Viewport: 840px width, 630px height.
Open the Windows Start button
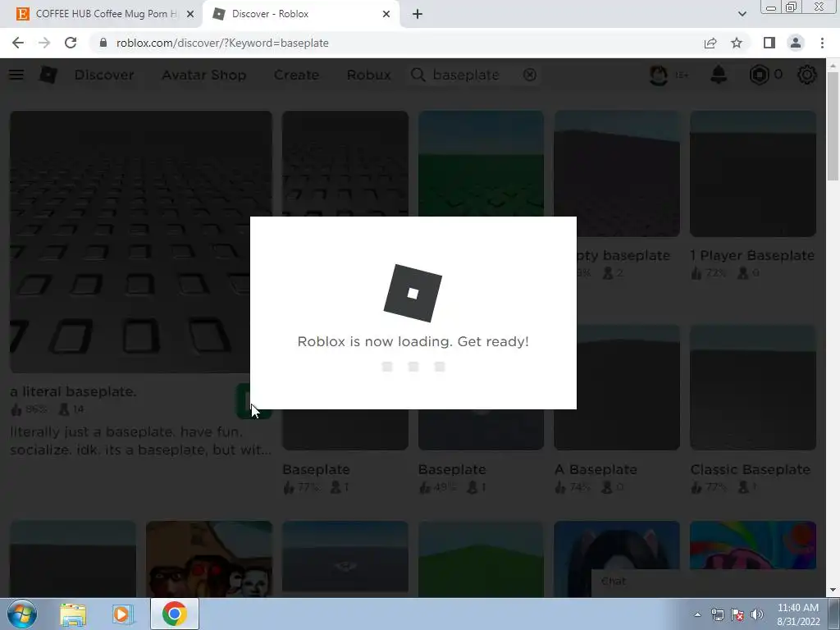(x=21, y=614)
